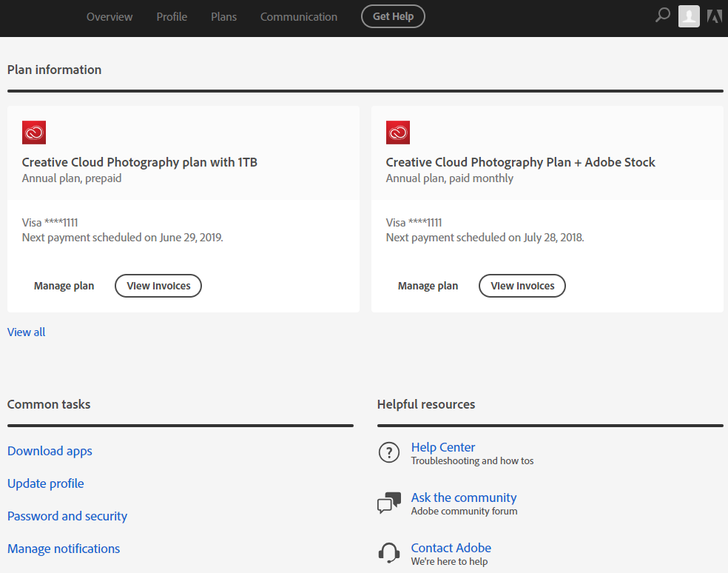Click the 'Annual plan, paid monthly' text
This screenshot has width=728, height=573.
pyautogui.click(x=449, y=178)
